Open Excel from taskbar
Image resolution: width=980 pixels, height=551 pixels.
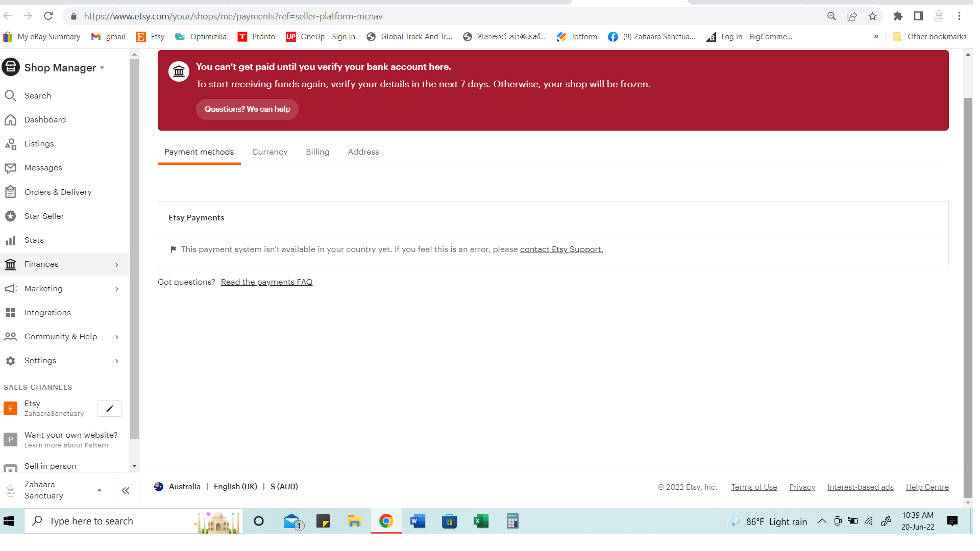[481, 521]
